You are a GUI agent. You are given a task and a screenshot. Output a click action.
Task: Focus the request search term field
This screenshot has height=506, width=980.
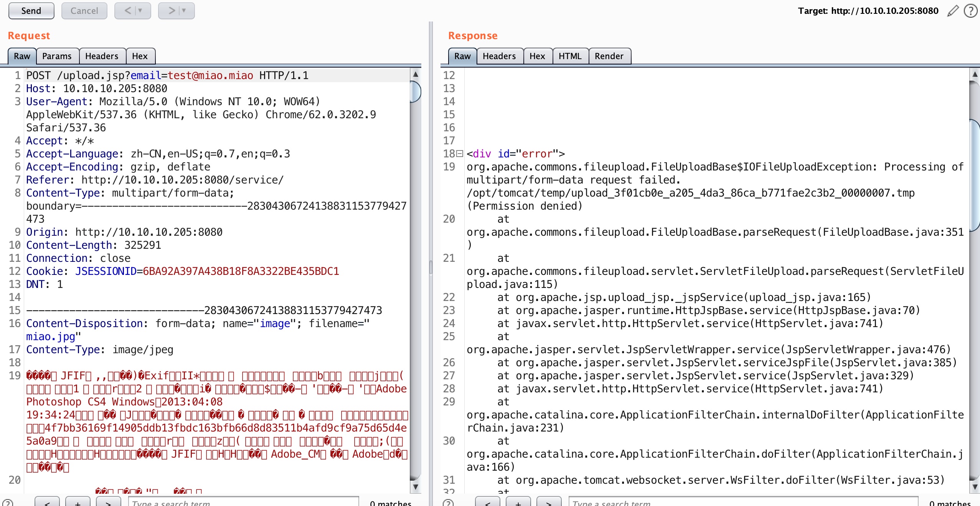point(243,503)
